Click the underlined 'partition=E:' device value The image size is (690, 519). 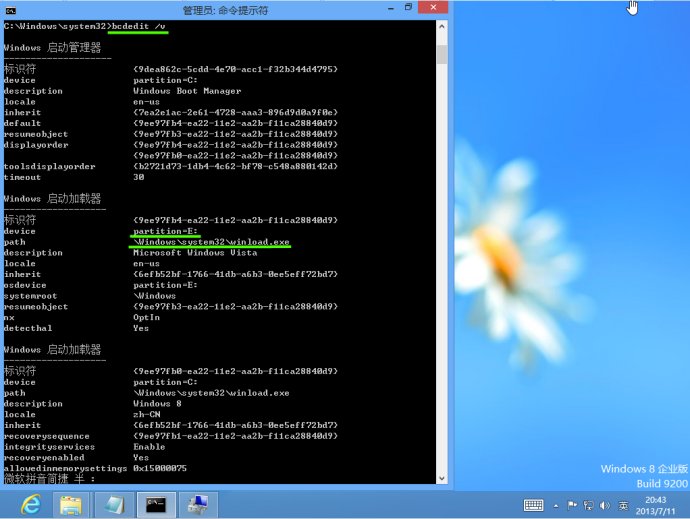click(x=165, y=231)
